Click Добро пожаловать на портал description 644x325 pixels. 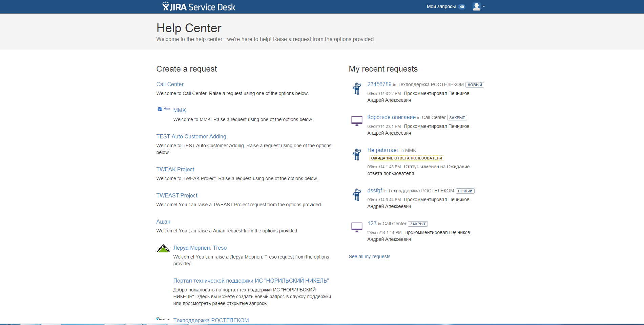252,297
